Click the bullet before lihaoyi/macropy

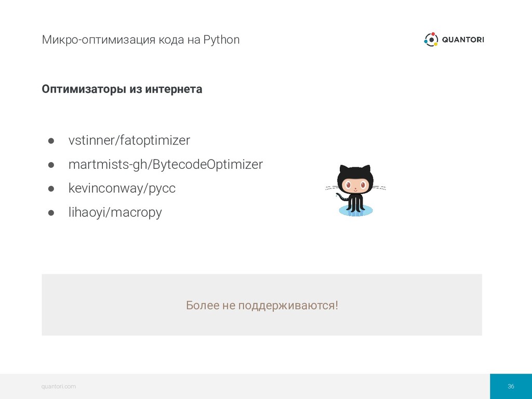coord(51,212)
